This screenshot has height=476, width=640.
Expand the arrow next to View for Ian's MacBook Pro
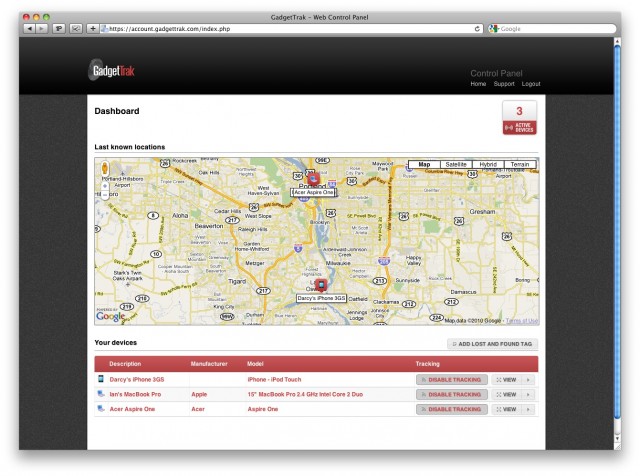(528, 394)
